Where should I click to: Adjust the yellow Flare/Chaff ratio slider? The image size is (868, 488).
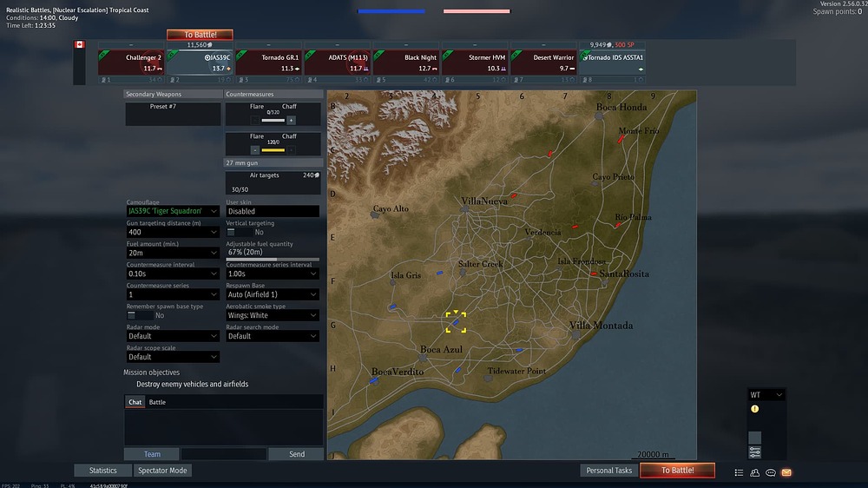(x=273, y=150)
